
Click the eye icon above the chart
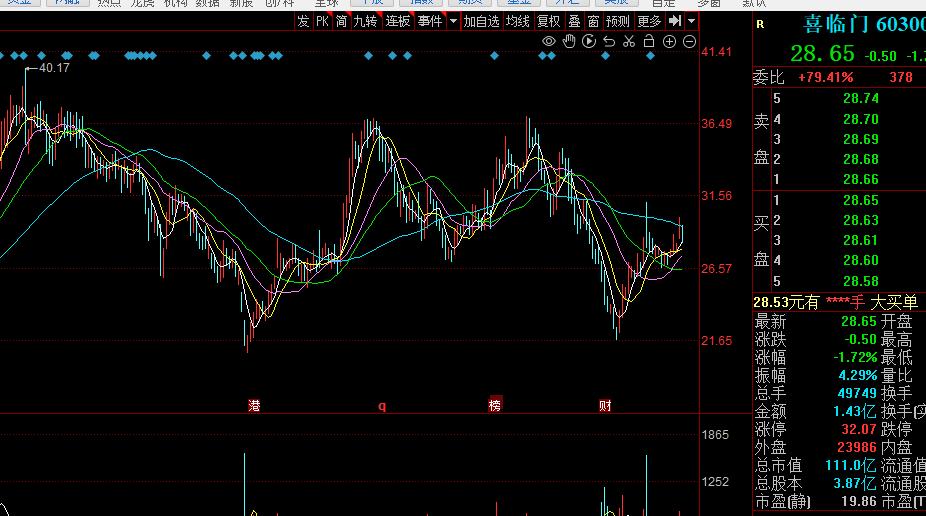[549, 41]
